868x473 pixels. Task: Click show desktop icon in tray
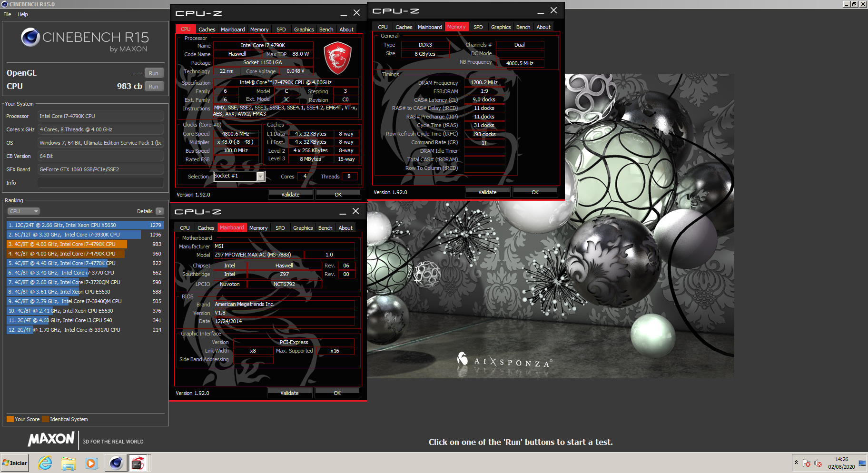862,463
